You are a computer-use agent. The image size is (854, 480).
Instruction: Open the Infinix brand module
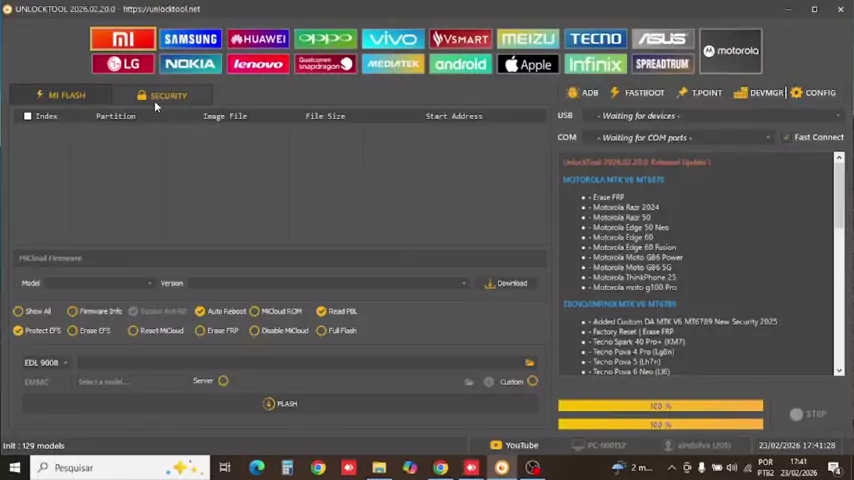point(595,64)
